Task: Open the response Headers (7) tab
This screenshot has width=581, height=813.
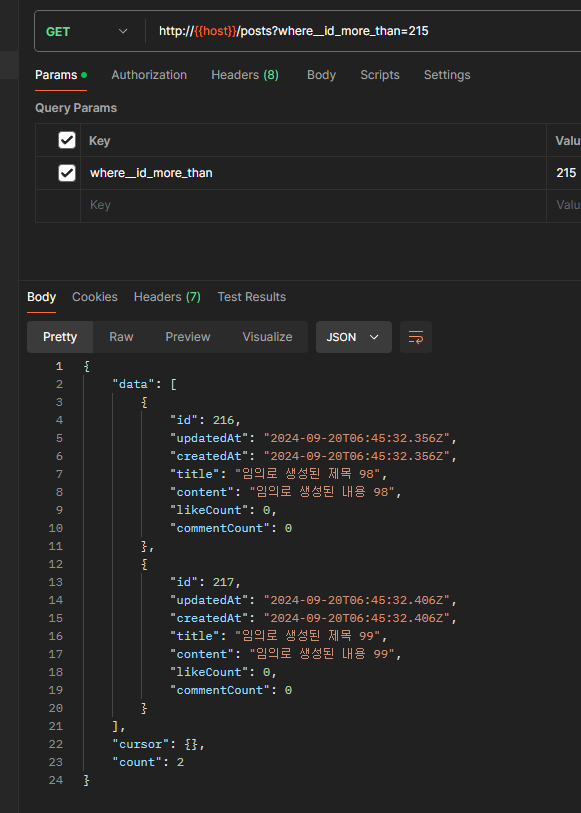Action: 167,297
